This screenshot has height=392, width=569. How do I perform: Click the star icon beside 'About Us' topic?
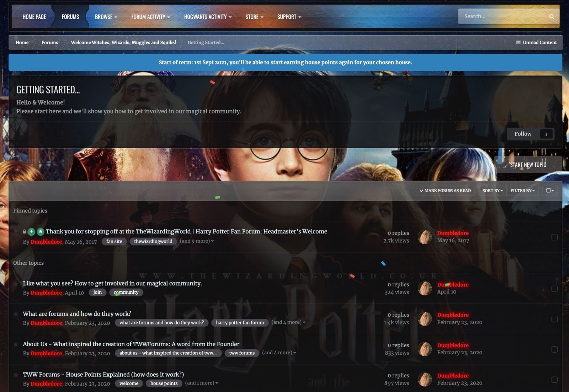[x=16, y=344]
